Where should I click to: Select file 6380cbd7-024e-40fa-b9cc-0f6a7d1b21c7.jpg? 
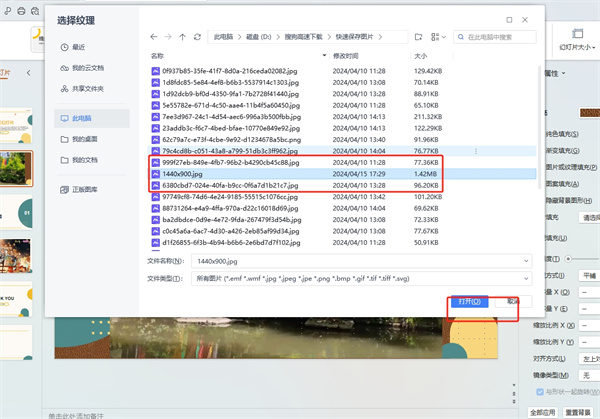click(x=230, y=185)
